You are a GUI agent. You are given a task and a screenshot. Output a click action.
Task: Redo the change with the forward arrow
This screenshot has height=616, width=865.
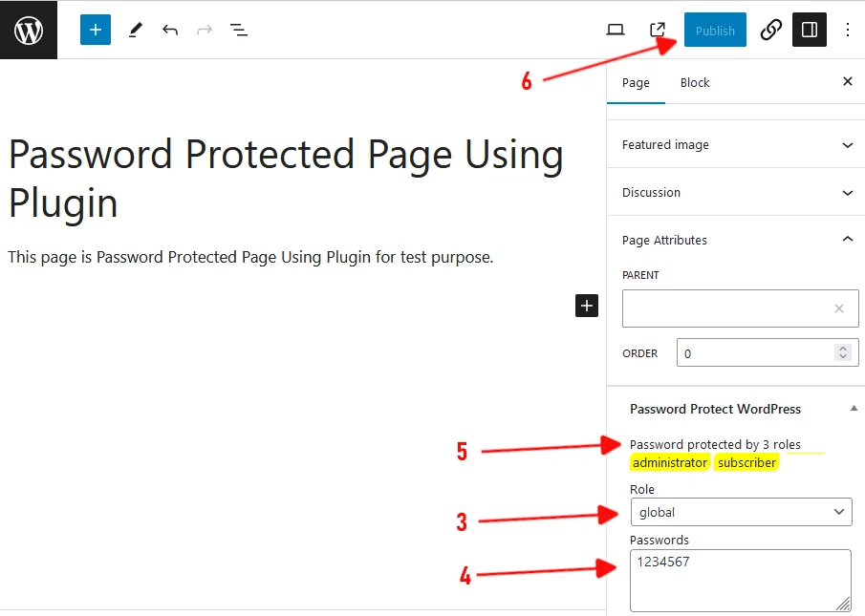point(205,30)
